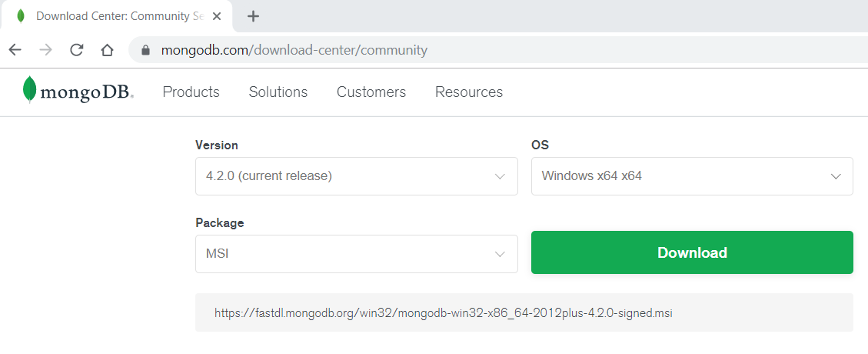
Task: Click the padlock site security icon
Action: pos(145,51)
